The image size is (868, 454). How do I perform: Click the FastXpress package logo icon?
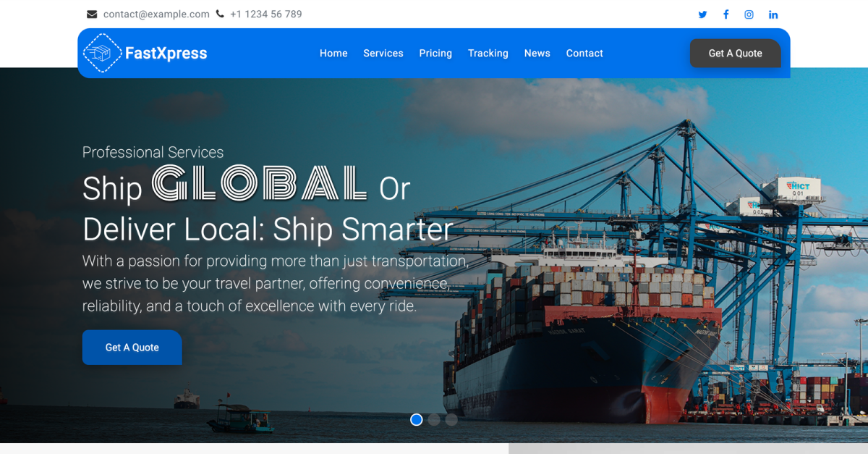pos(102,53)
